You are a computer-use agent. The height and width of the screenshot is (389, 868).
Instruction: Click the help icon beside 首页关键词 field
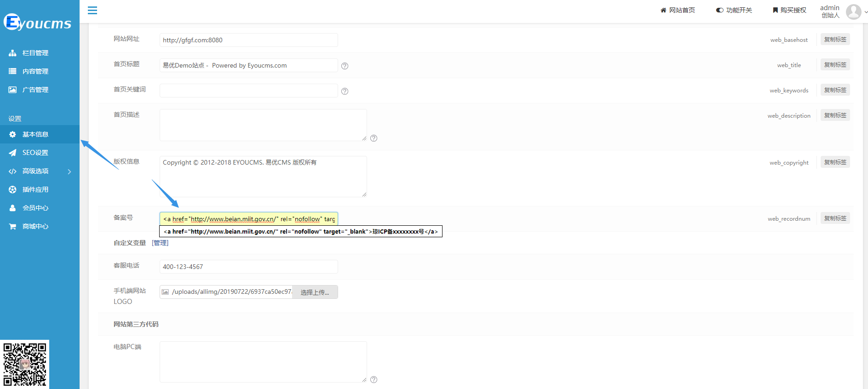point(345,91)
